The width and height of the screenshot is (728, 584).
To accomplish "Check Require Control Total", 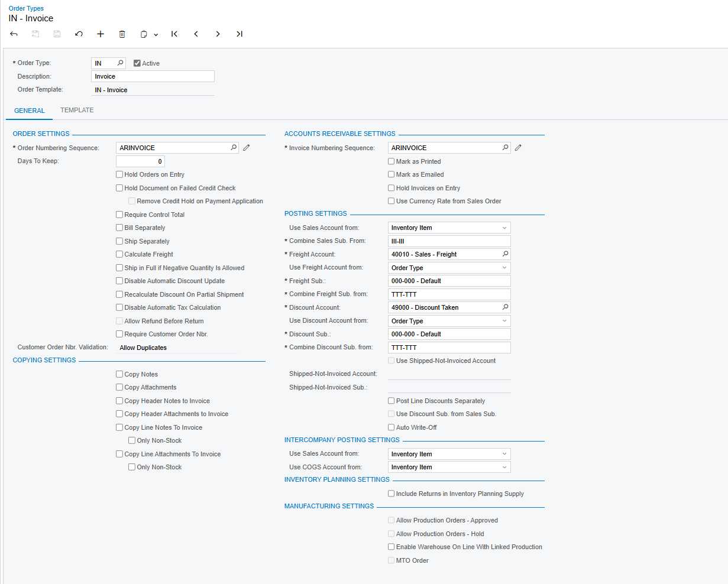I will tap(119, 215).
